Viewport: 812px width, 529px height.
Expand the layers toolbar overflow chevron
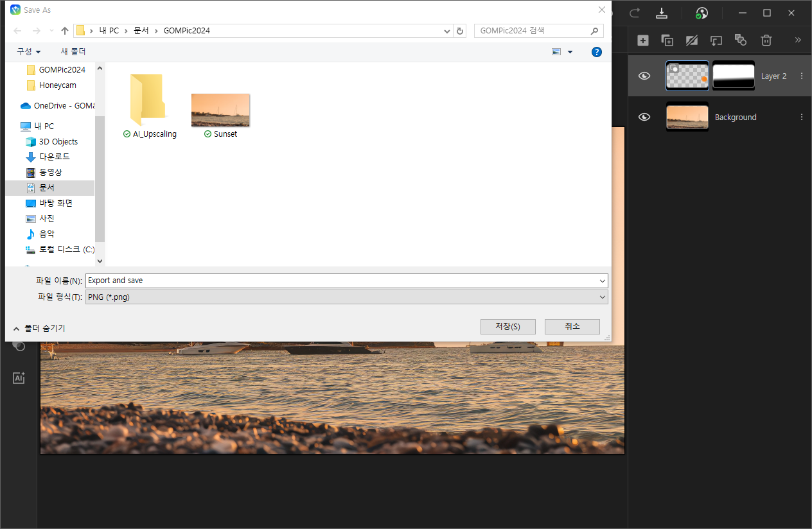click(798, 40)
